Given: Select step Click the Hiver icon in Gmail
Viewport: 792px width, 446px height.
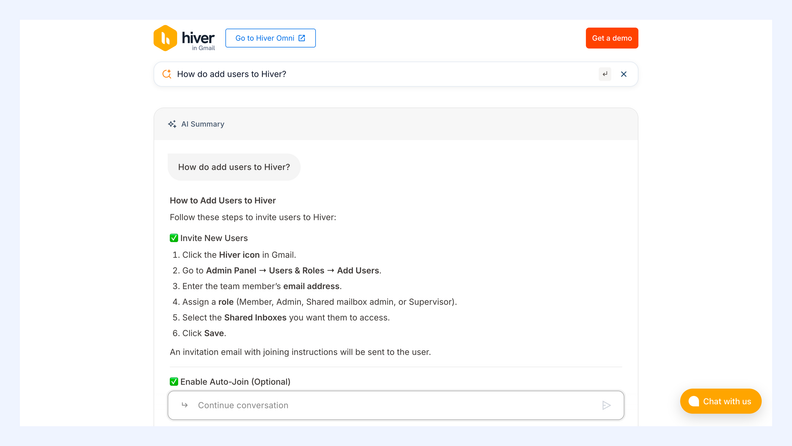Looking at the screenshot, I should [234, 255].
